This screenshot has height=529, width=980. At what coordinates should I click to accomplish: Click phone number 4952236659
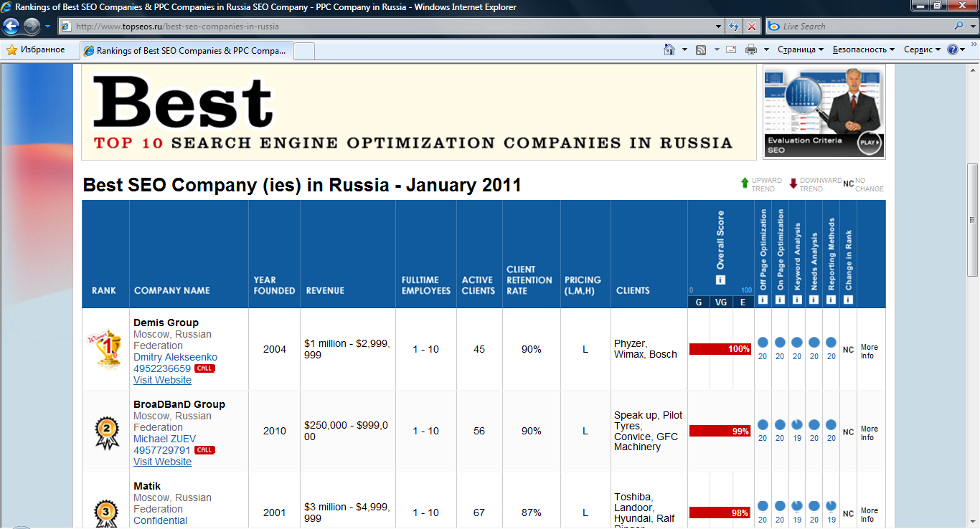click(x=162, y=368)
